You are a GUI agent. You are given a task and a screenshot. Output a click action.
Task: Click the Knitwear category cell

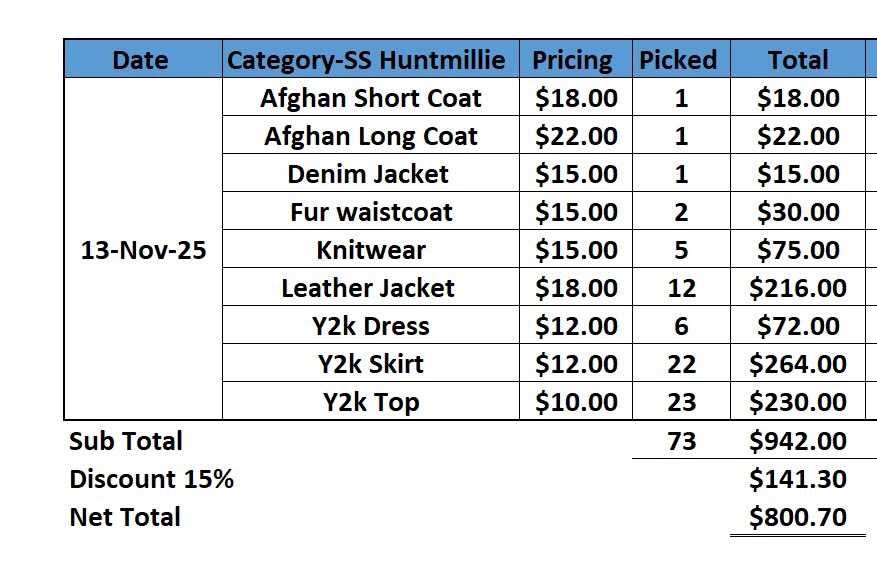(x=370, y=250)
